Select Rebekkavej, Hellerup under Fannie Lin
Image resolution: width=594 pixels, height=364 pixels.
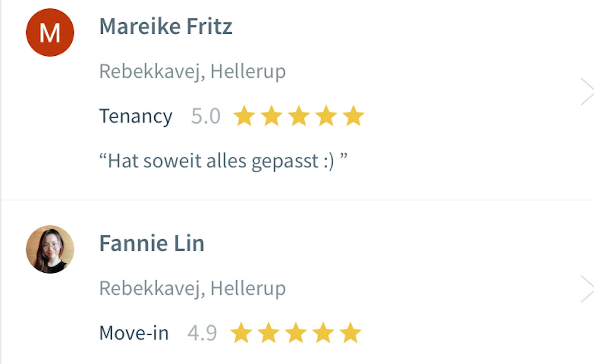(192, 288)
